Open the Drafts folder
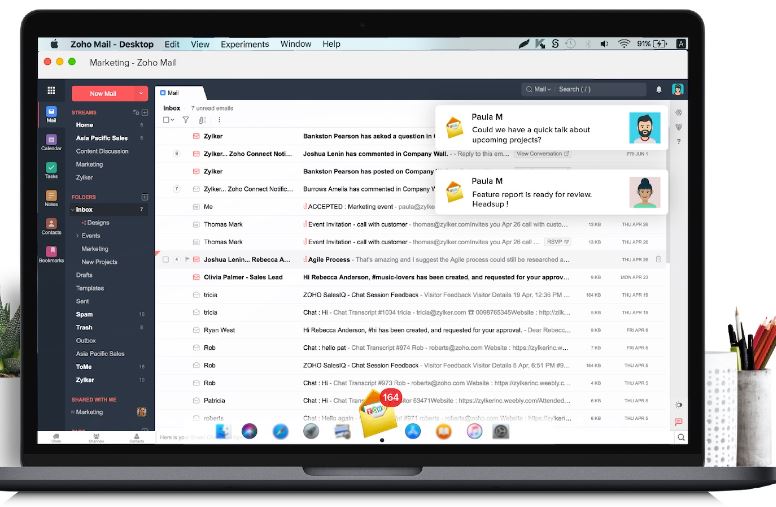 point(84,275)
